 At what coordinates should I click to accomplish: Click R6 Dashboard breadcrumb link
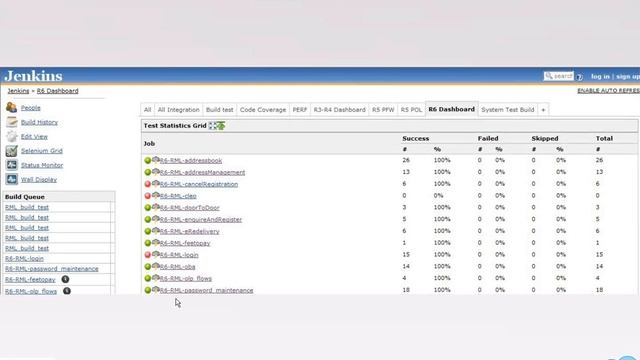pyautogui.click(x=58, y=91)
